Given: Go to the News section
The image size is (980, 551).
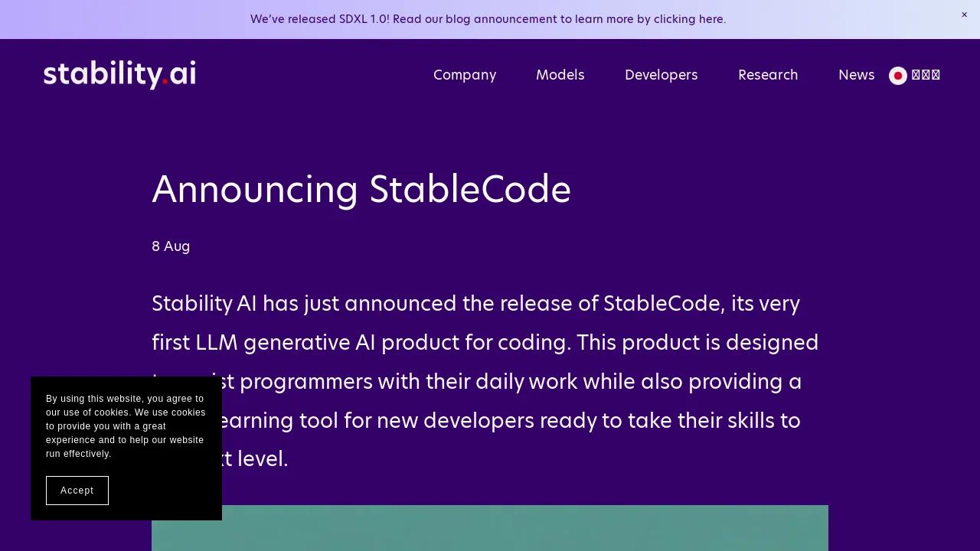Looking at the screenshot, I should (856, 75).
